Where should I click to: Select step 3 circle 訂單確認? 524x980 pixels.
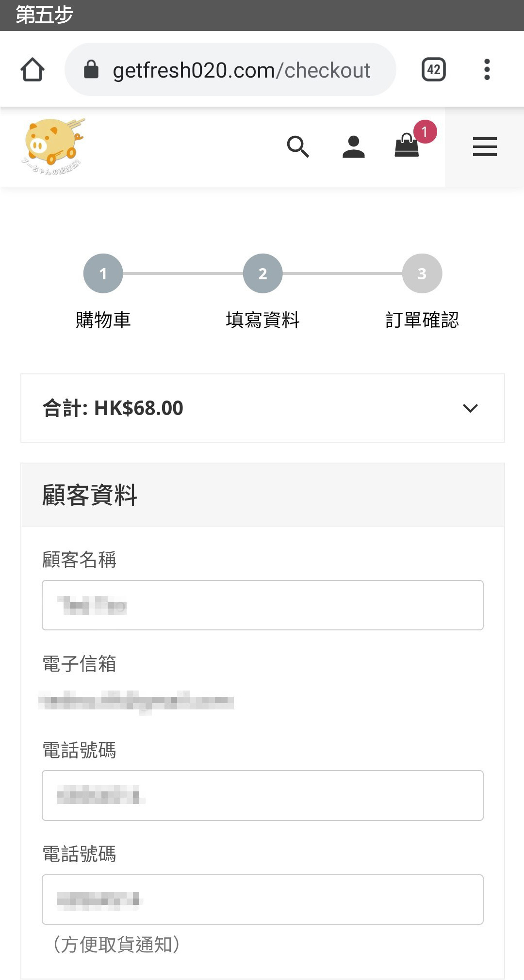click(x=422, y=273)
